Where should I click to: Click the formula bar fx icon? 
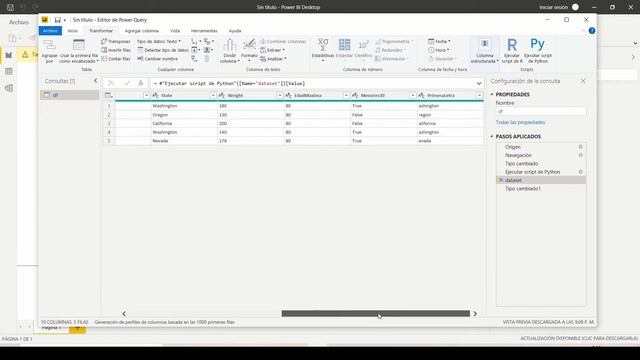[x=140, y=83]
